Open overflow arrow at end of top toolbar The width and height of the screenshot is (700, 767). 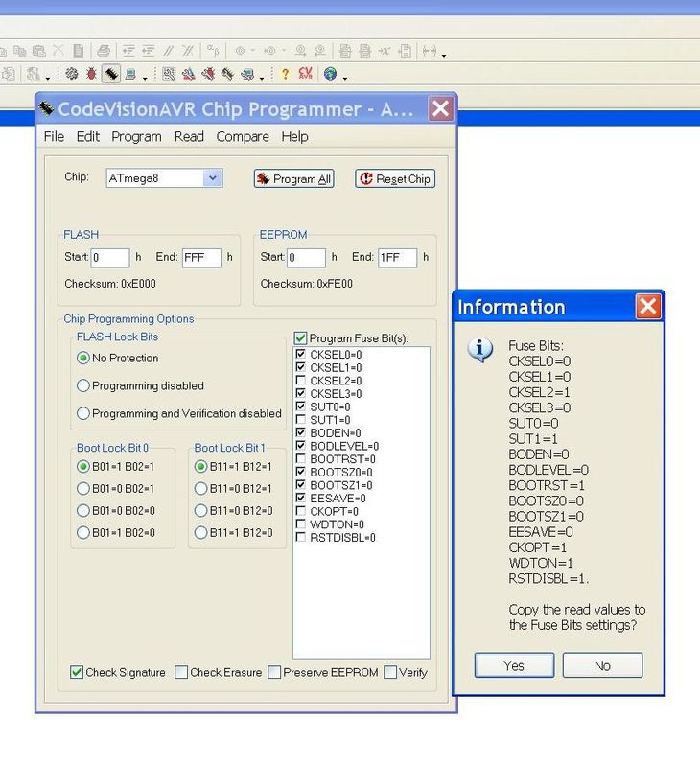pos(444,56)
